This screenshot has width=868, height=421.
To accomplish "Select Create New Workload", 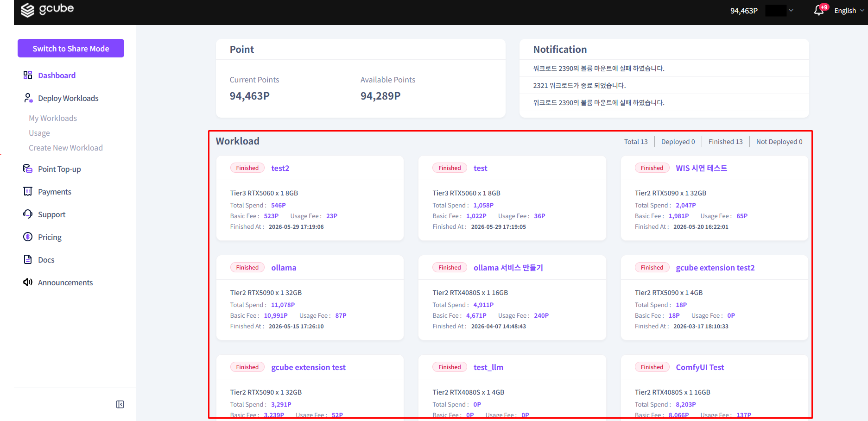I will (66, 148).
